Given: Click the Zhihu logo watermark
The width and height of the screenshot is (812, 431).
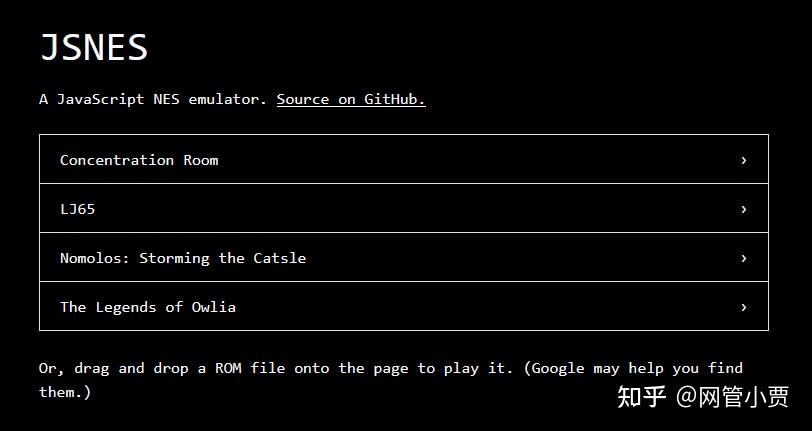Looking at the screenshot, I should click(x=641, y=396).
